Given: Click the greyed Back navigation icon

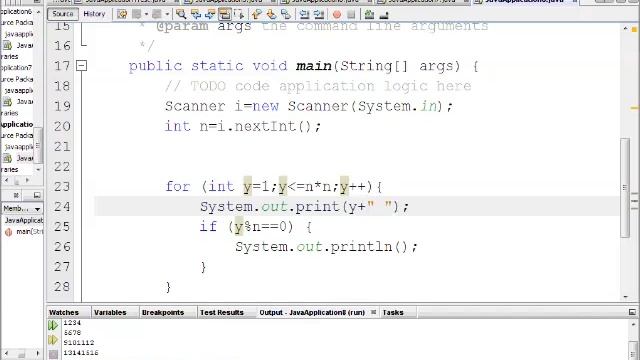Looking at the screenshot, I should [137, 14].
